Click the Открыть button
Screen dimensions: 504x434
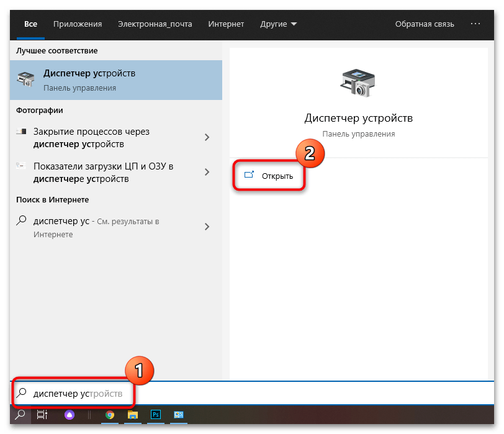pyautogui.click(x=270, y=176)
